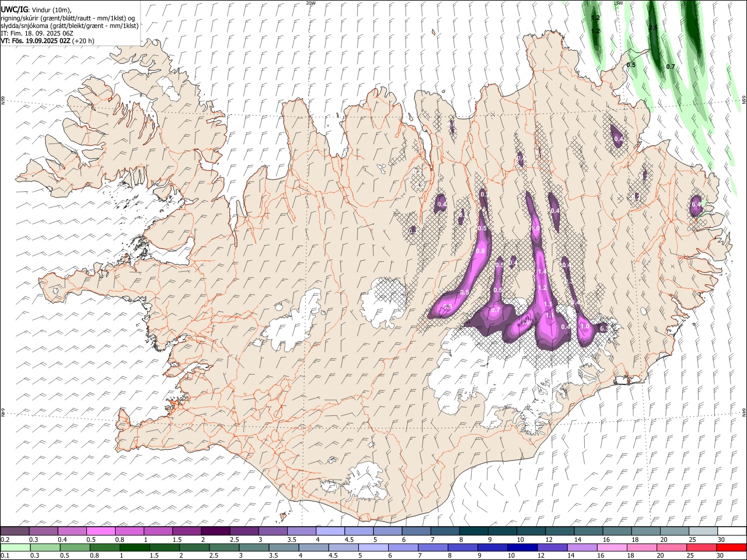
Task: Click the 'IT: Fim. 18. 09. 2025 06Z' line
Action: coord(37,33)
